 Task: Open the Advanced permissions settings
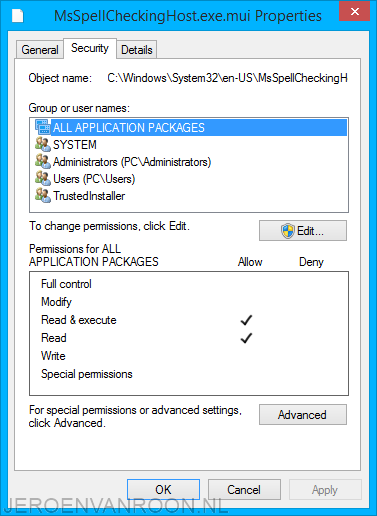click(x=303, y=415)
